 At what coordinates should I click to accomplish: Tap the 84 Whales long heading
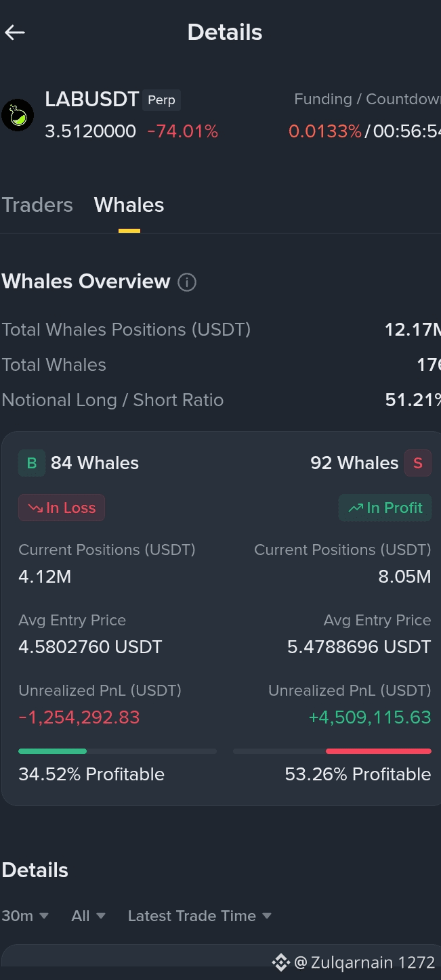95,463
